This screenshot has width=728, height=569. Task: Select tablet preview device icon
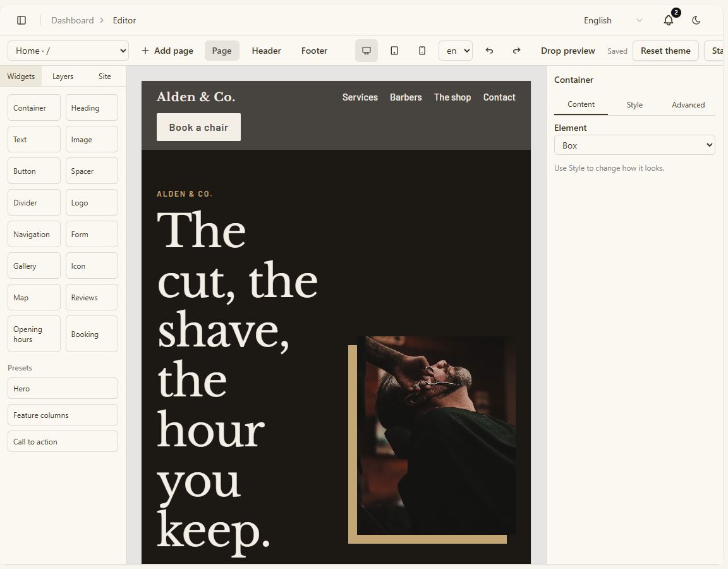394,51
